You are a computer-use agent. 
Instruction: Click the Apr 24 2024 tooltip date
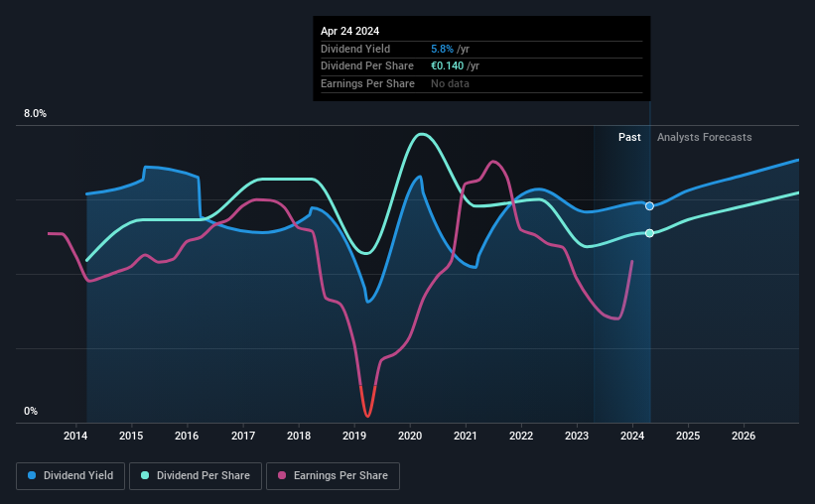(x=349, y=31)
